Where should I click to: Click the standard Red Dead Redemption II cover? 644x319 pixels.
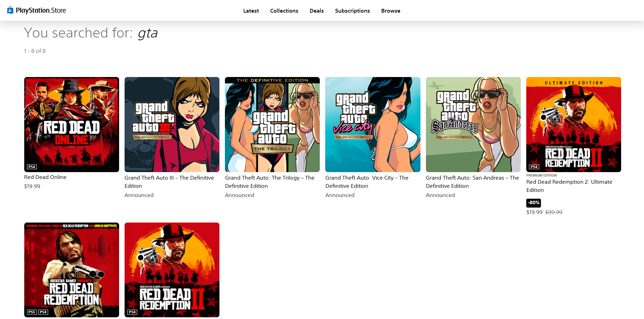click(172, 270)
